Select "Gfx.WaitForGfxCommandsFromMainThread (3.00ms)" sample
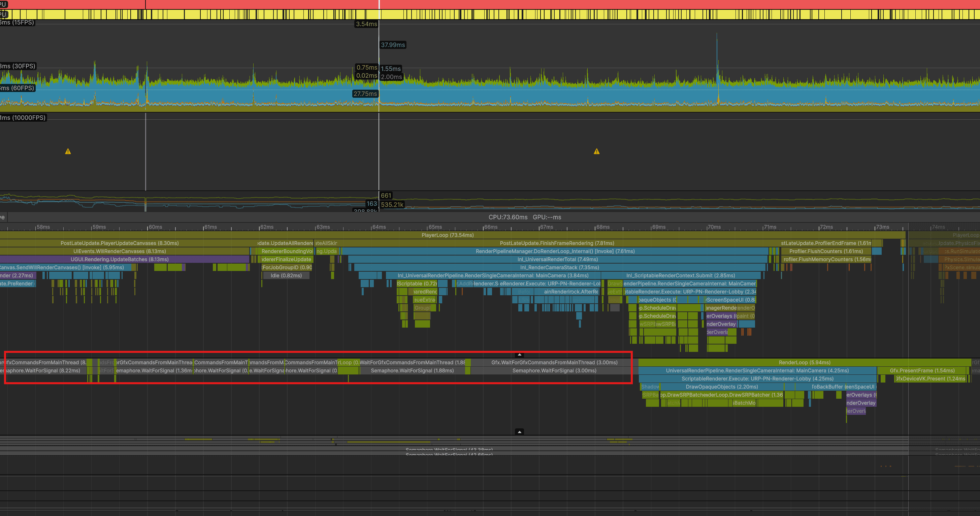The width and height of the screenshot is (980, 516). coord(554,363)
